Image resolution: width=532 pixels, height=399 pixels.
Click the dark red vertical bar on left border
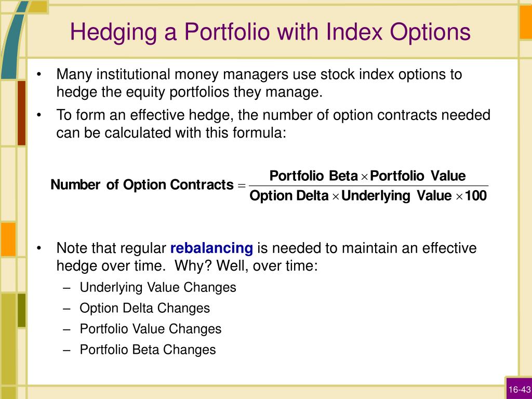click(x=21, y=113)
